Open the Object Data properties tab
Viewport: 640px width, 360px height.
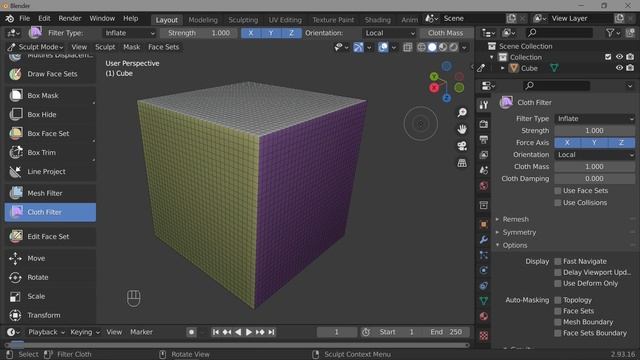click(484, 301)
